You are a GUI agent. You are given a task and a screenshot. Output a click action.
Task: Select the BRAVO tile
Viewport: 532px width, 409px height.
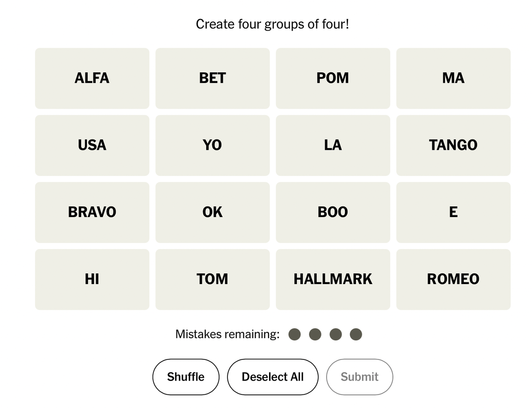pyautogui.click(x=92, y=212)
